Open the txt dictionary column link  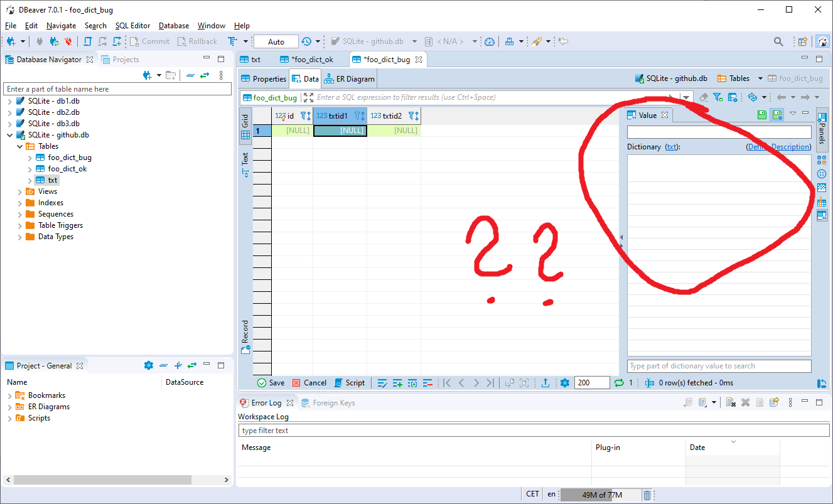pos(672,146)
